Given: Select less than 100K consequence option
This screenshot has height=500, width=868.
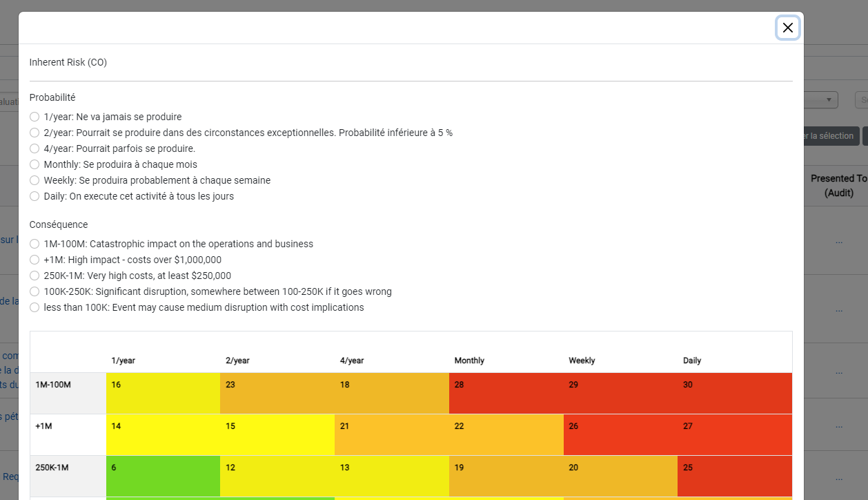Looking at the screenshot, I should click(x=34, y=307).
